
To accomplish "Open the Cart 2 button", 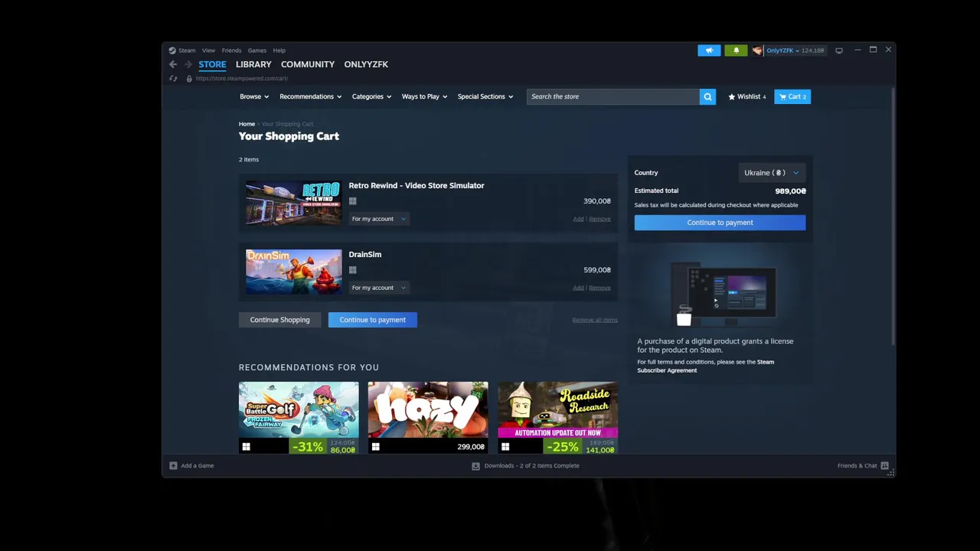I will tap(792, 96).
